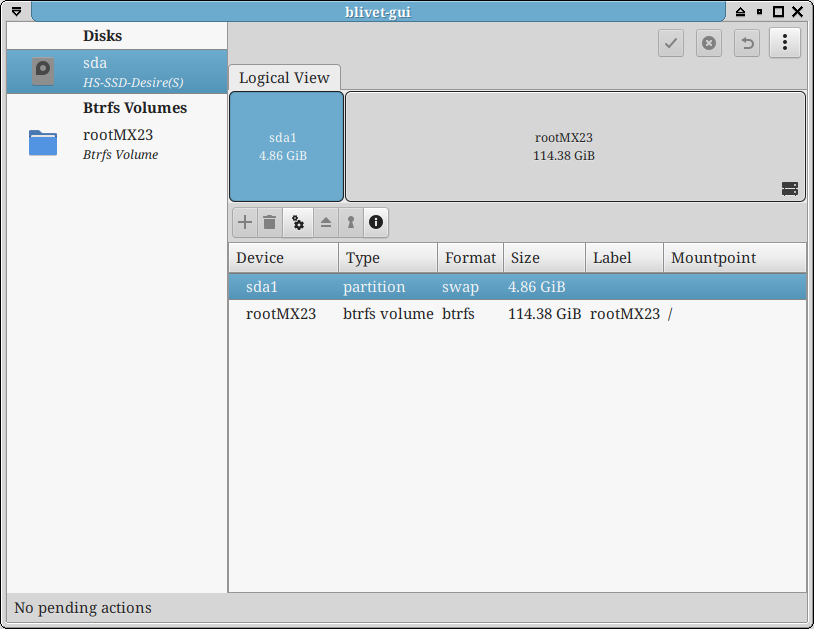Click the edit device gears icon
Screen dimensions: 814x629
298,223
